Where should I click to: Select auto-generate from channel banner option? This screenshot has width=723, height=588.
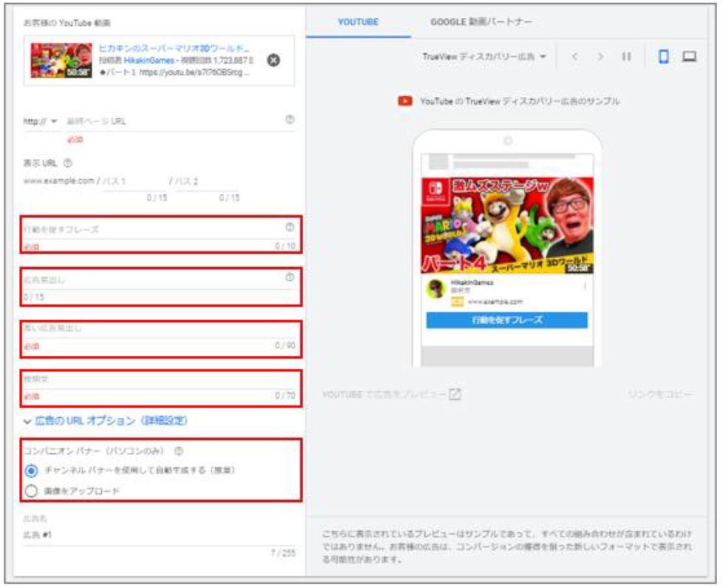point(31,471)
